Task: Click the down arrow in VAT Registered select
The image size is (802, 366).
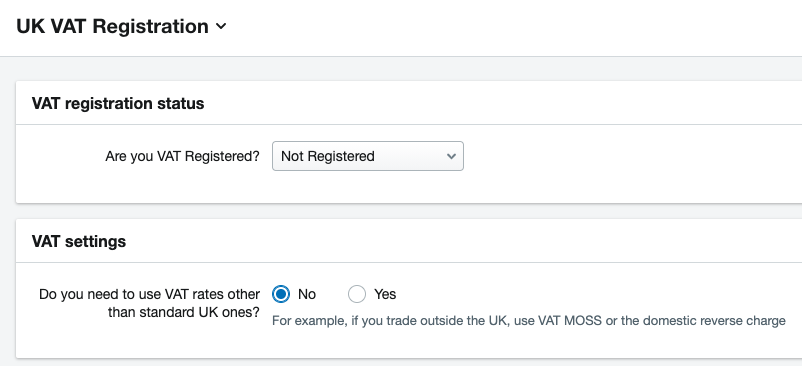Action: tap(451, 156)
